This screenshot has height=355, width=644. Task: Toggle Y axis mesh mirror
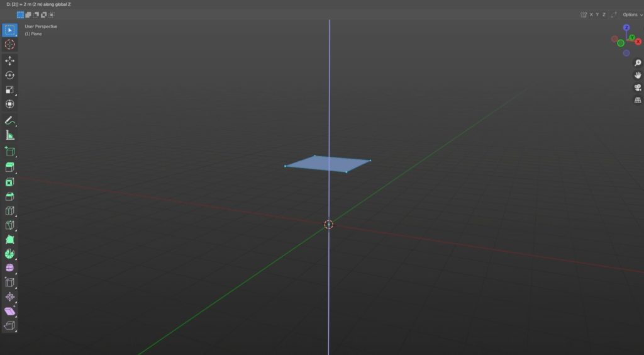point(597,14)
